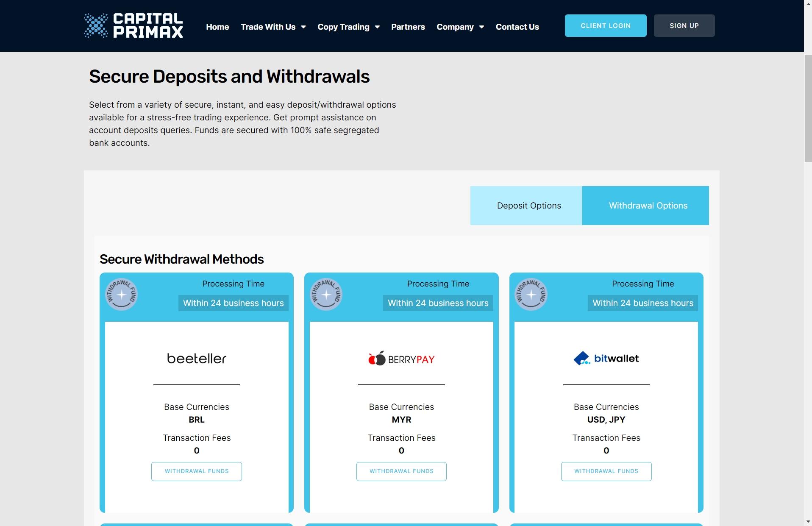The height and width of the screenshot is (526, 812).
Task: Click 'Within 24 business hours' on beeteller card
Action: [234, 303]
